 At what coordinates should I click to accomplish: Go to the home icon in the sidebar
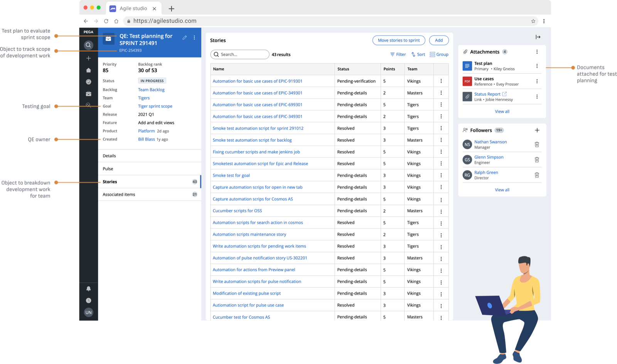pos(88,70)
